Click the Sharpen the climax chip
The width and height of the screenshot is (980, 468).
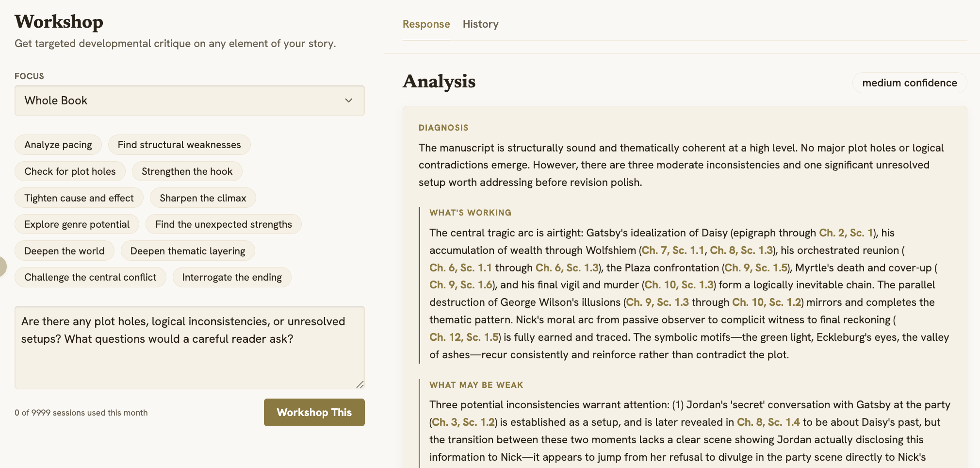click(x=203, y=198)
